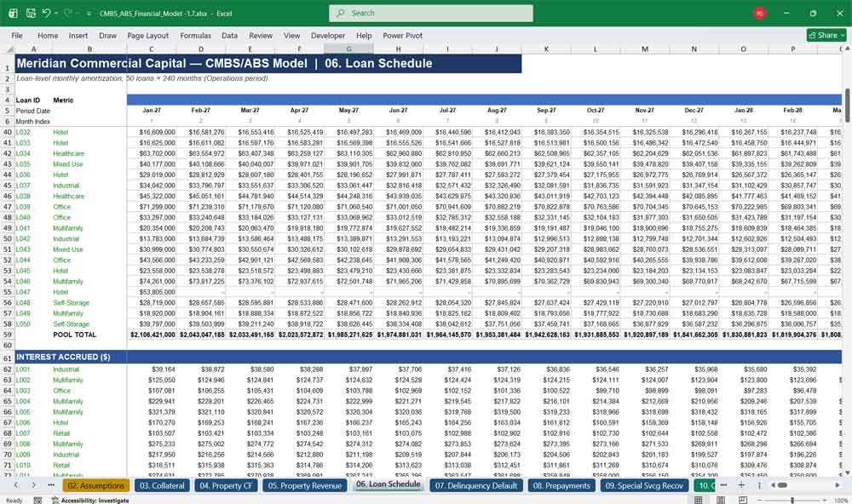Click the horizontal scrollbar thumb
852x504 pixels.
[782, 485]
